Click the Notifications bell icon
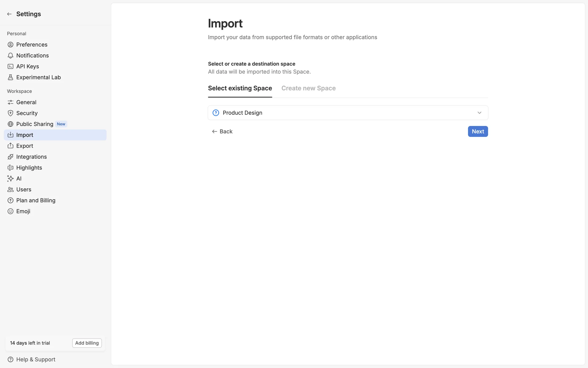588x368 pixels. click(x=10, y=56)
